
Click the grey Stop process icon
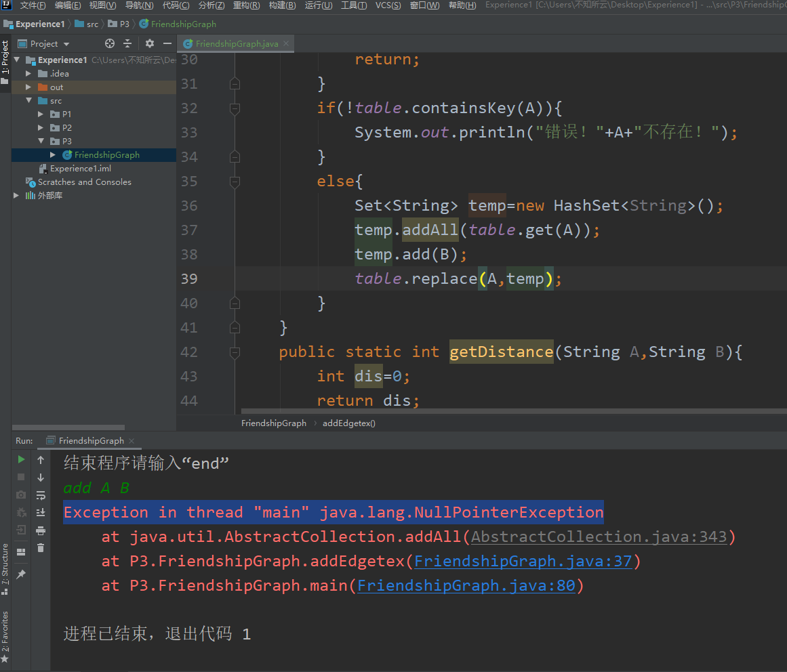click(x=21, y=477)
